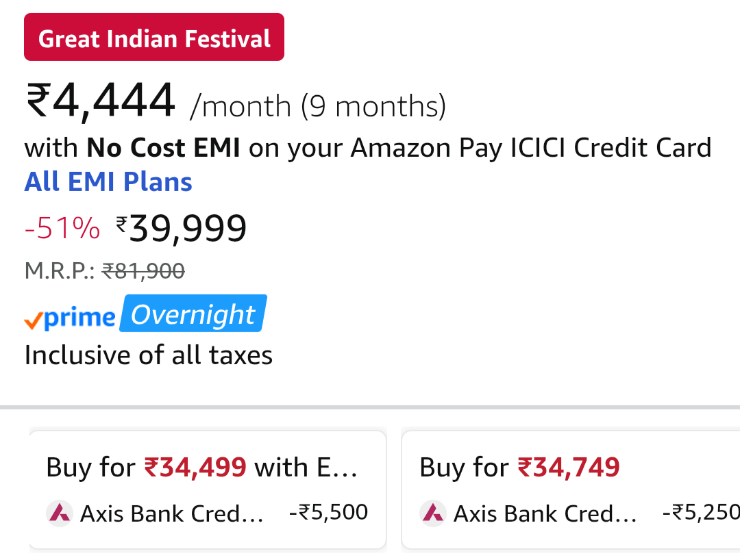
Task: Click the ₹39,999 deal price
Action: pyautogui.click(x=182, y=229)
